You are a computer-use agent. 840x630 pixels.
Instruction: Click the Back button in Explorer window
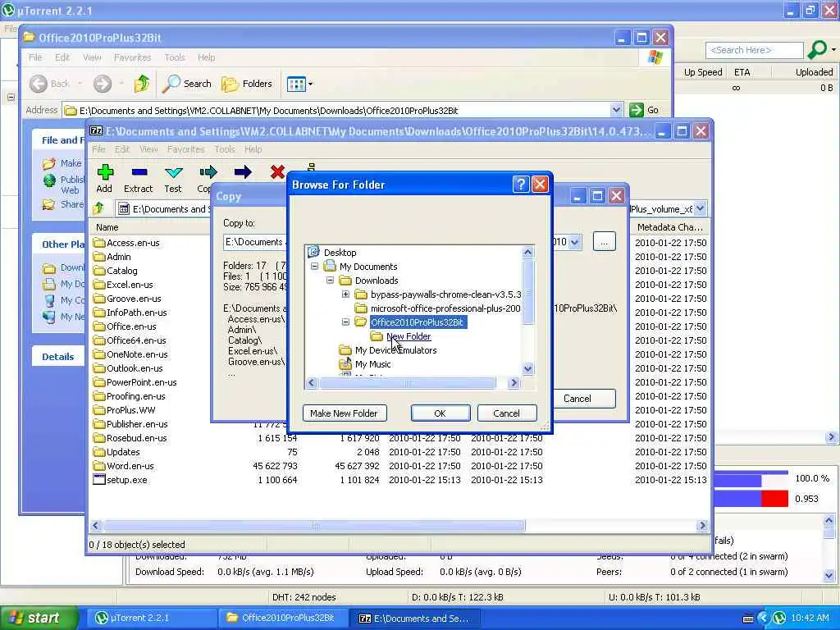point(50,84)
